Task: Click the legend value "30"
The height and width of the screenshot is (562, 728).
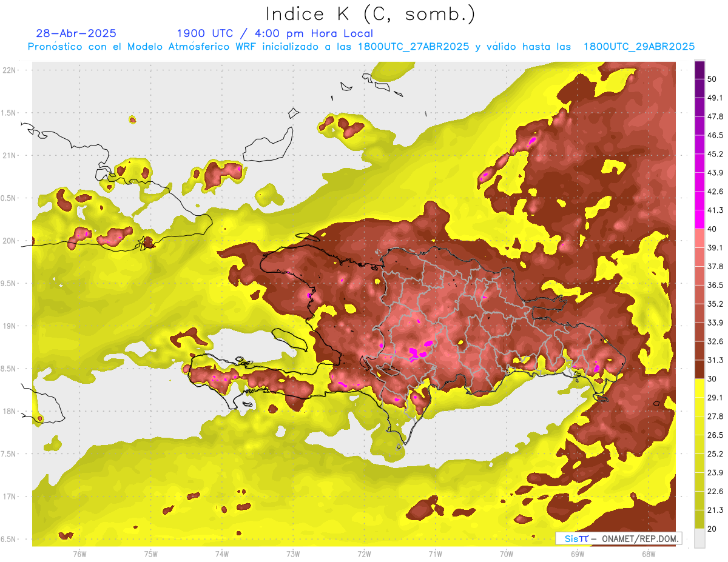Action: point(712,379)
